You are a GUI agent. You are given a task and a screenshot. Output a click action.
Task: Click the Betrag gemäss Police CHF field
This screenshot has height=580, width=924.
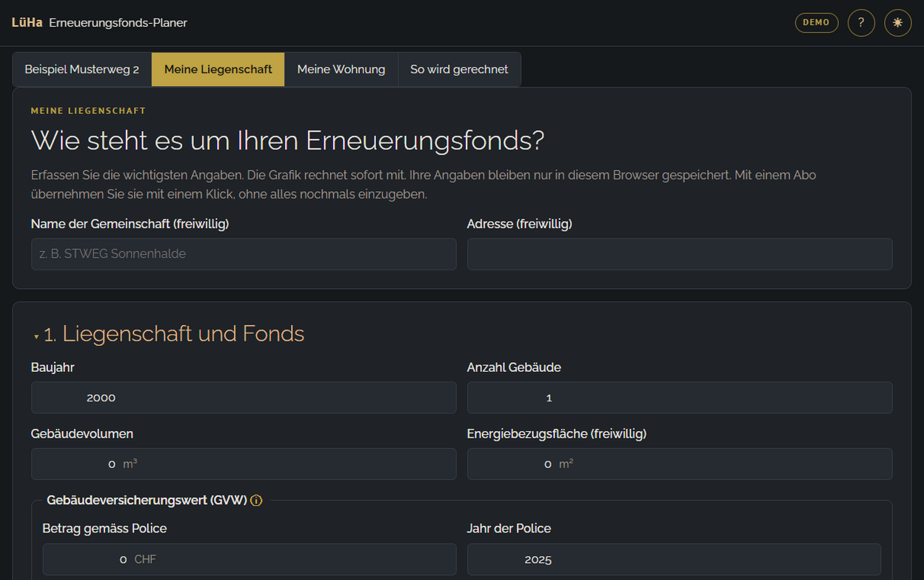(x=250, y=559)
